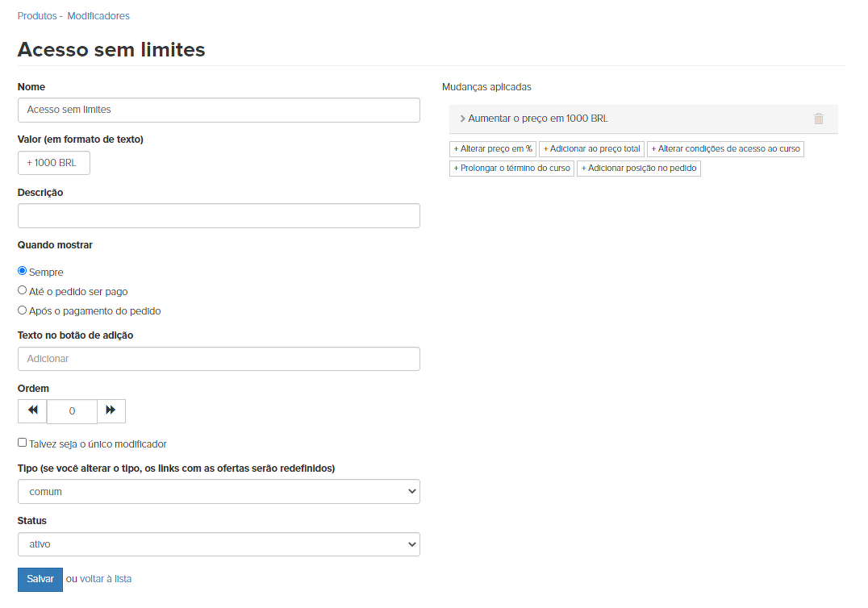Follow the 'voltar à lista' link

click(106, 579)
